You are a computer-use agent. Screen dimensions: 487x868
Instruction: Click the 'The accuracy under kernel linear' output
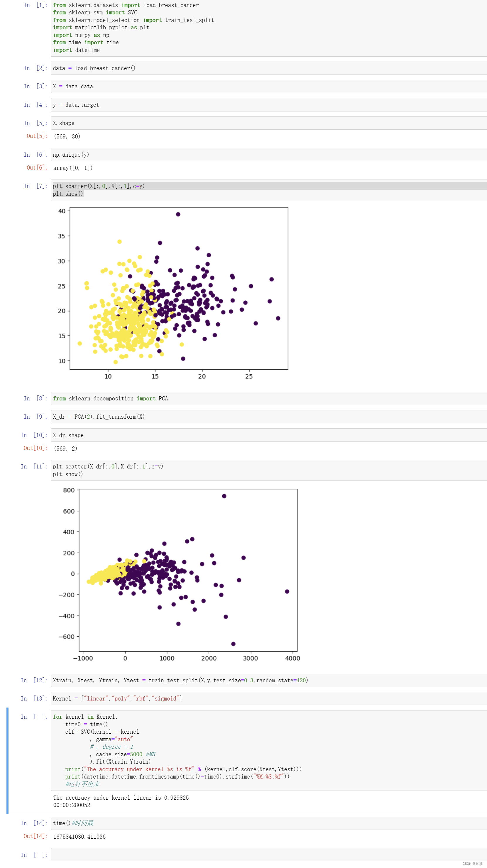point(121,798)
